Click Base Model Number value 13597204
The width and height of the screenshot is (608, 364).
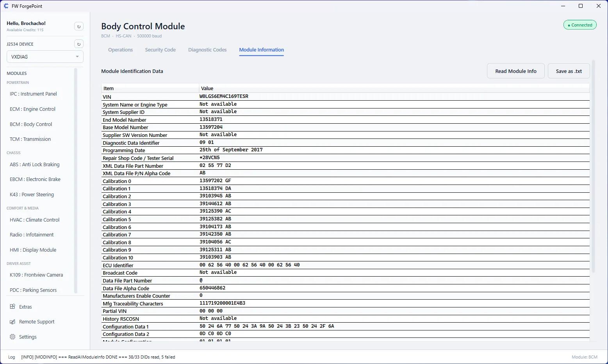point(211,127)
